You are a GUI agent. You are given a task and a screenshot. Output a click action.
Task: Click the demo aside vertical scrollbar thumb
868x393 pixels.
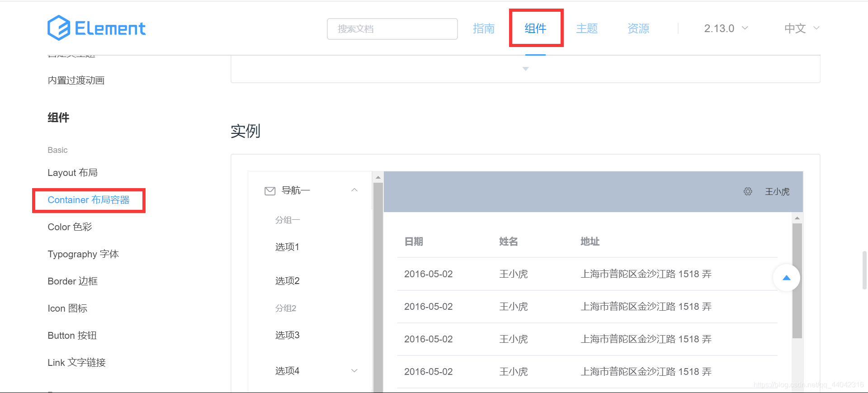coord(378,287)
